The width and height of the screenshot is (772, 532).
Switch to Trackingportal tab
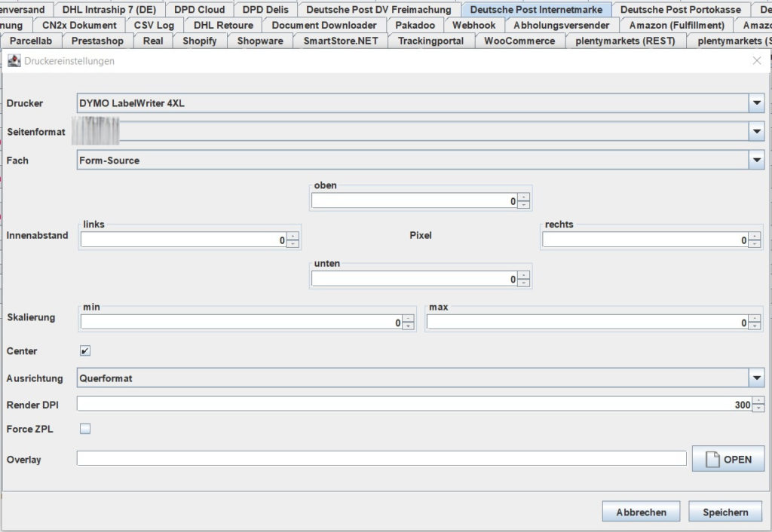click(x=430, y=41)
